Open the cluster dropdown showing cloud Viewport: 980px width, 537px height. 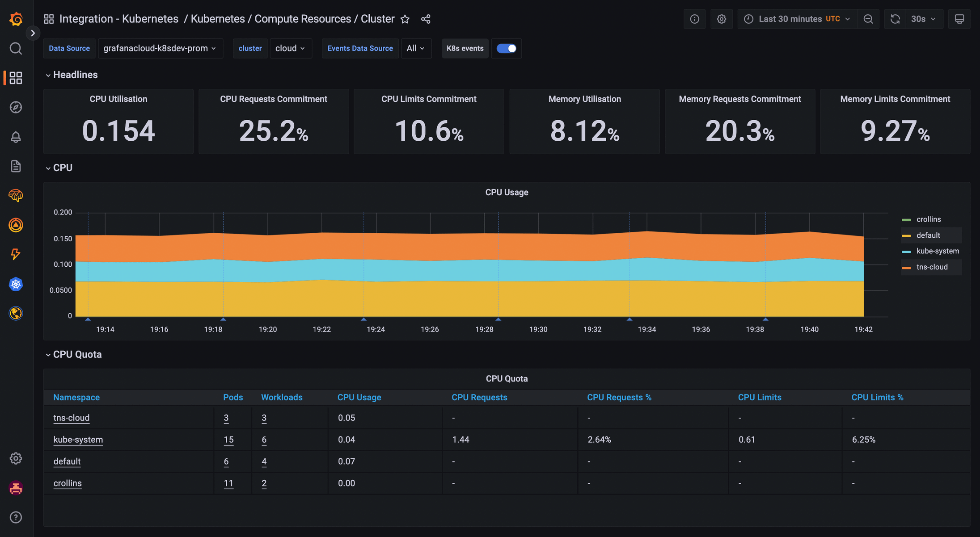291,48
